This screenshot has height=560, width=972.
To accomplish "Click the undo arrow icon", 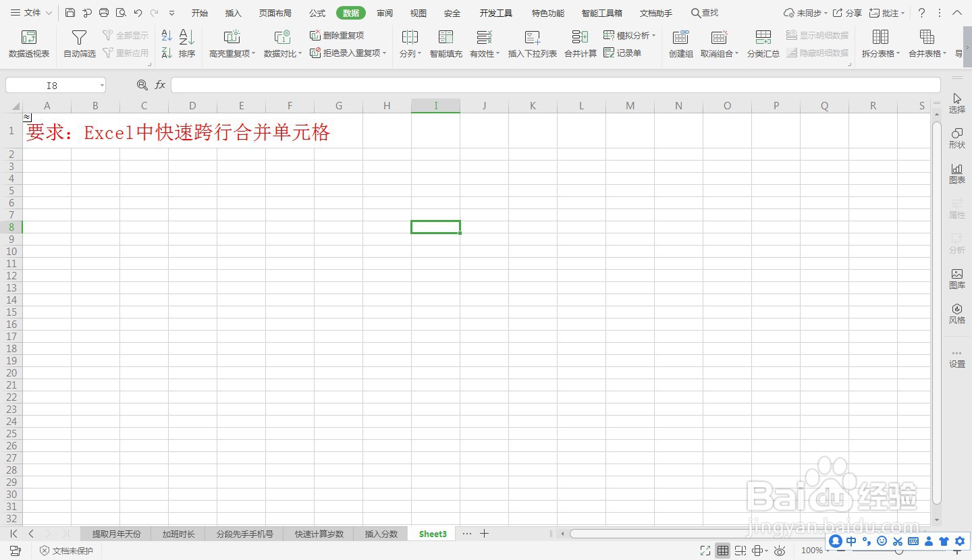I will pyautogui.click(x=138, y=13).
